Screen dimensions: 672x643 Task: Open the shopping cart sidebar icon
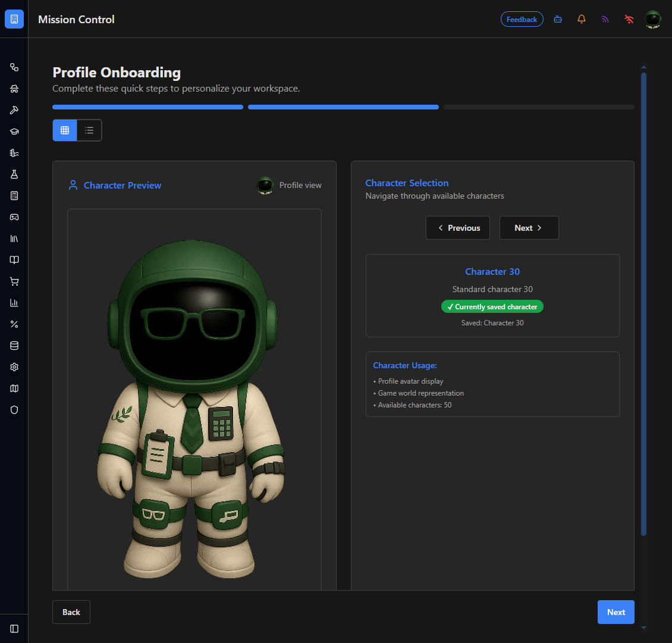pyautogui.click(x=14, y=281)
